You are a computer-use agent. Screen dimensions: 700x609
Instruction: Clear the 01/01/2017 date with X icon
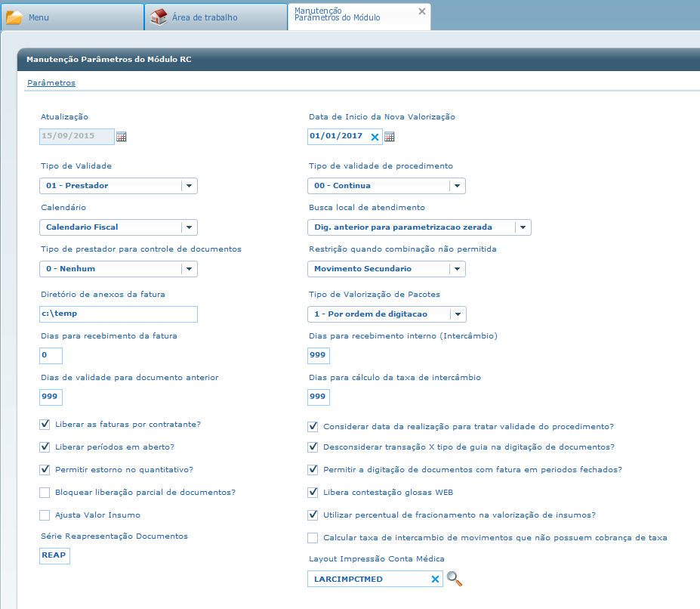375,138
